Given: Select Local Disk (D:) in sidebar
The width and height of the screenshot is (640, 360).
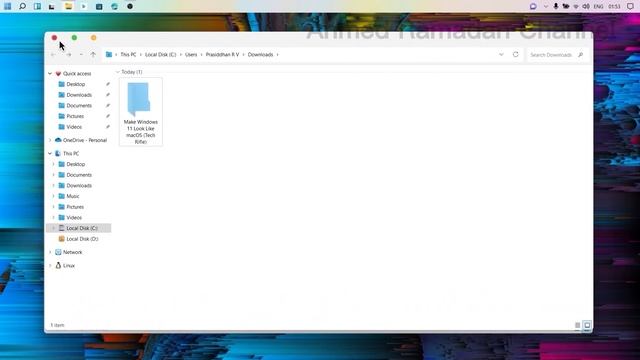Looking at the screenshot, I should click(x=82, y=239).
